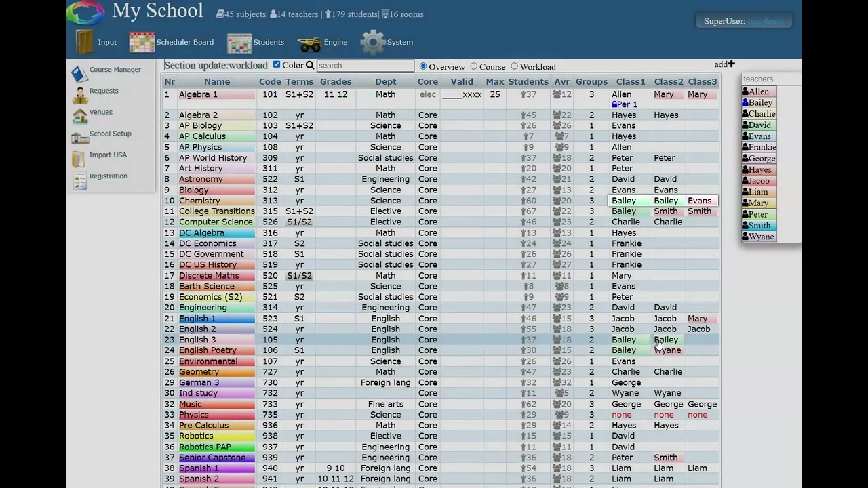Click the Per 1 lock icon

point(614,104)
